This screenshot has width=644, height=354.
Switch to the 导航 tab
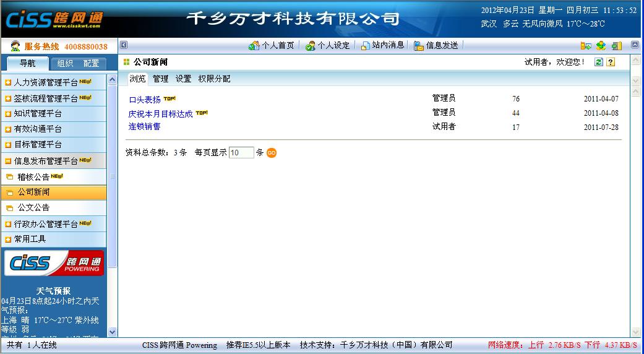pyautogui.click(x=27, y=63)
